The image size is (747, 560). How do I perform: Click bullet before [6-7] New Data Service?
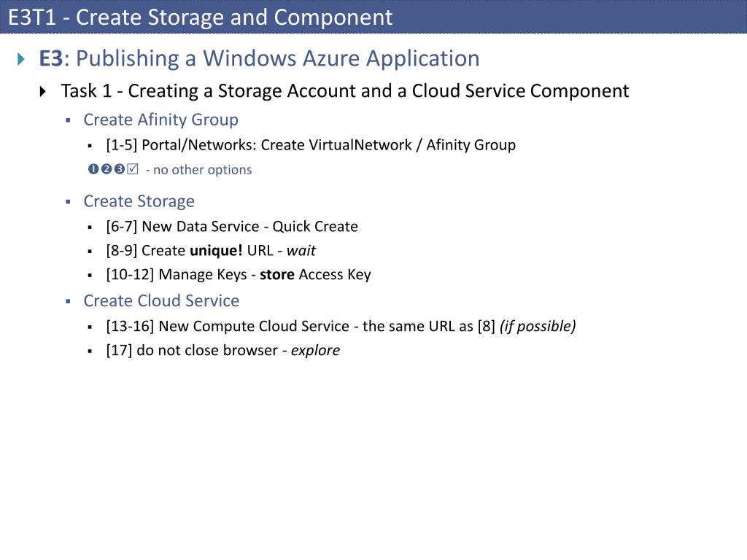(90, 227)
